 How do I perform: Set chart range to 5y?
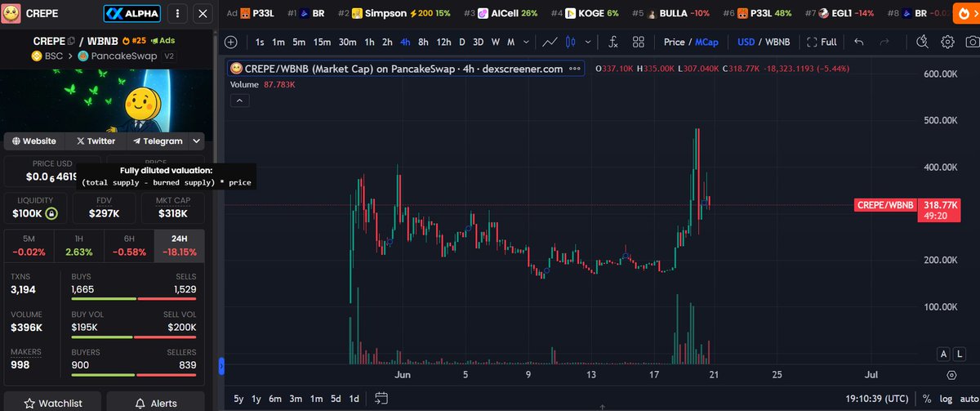point(238,398)
